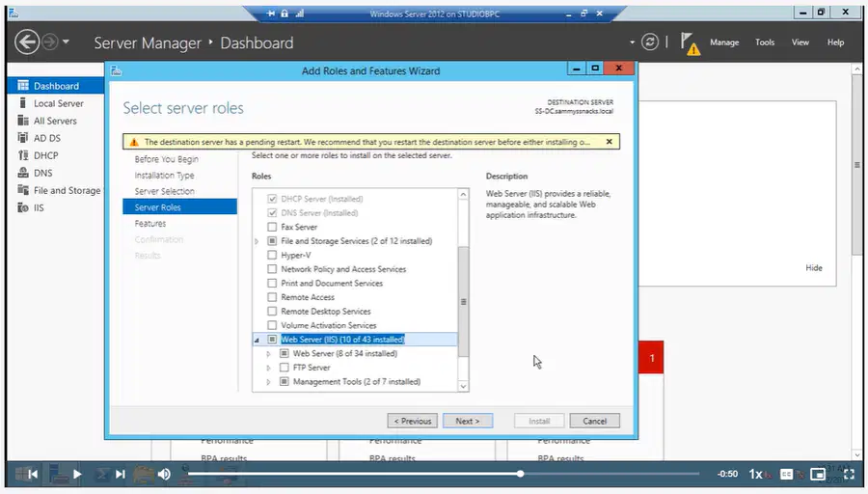Dismiss the pending restart warning banner

[x=609, y=142]
